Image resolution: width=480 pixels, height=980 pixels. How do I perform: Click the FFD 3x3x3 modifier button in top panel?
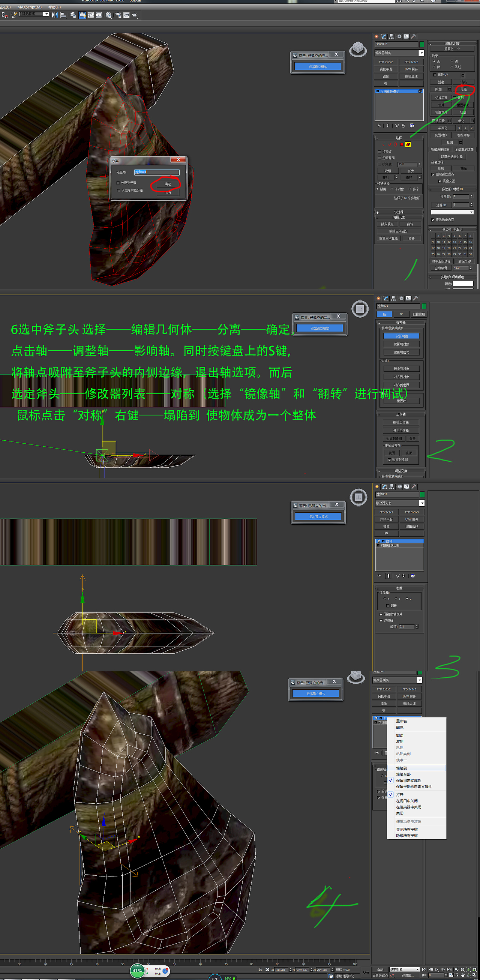411,62
